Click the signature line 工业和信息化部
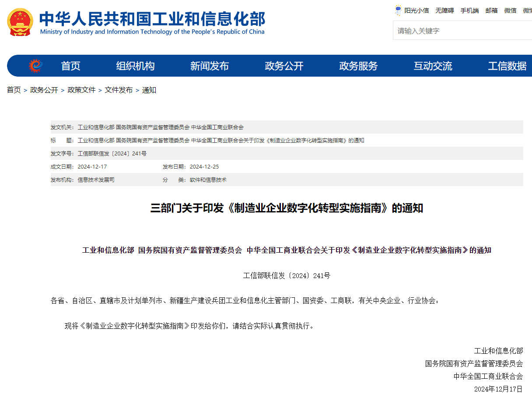The image size is (532, 395). coord(499,351)
